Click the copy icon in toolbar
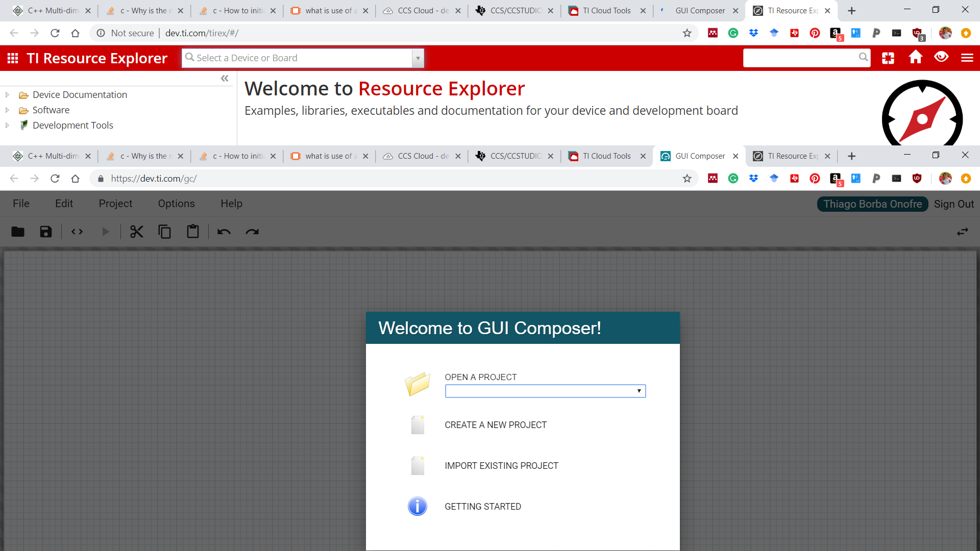The width and height of the screenshot is (980, 551). (x=164, y=232)
